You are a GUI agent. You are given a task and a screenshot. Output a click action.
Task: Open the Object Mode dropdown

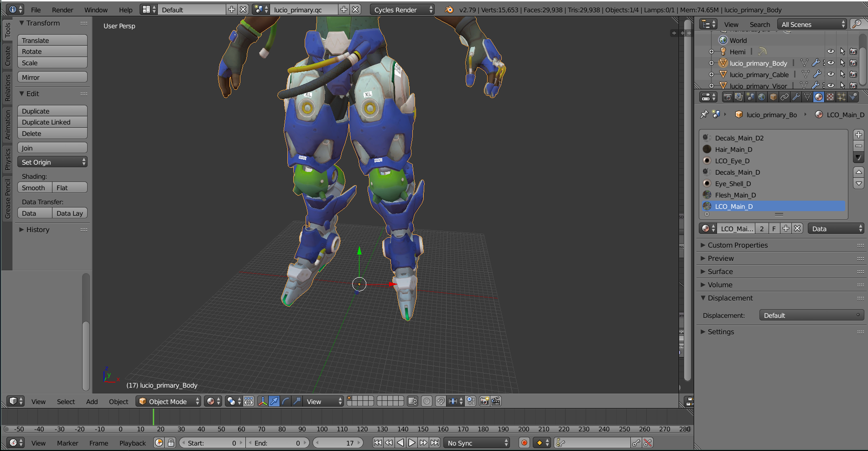(169, 401)
